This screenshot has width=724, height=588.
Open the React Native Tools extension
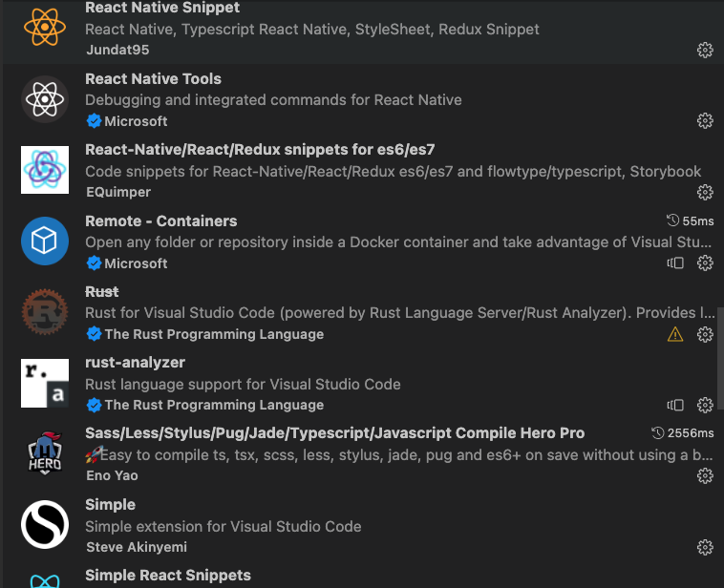tap(153, 79)
